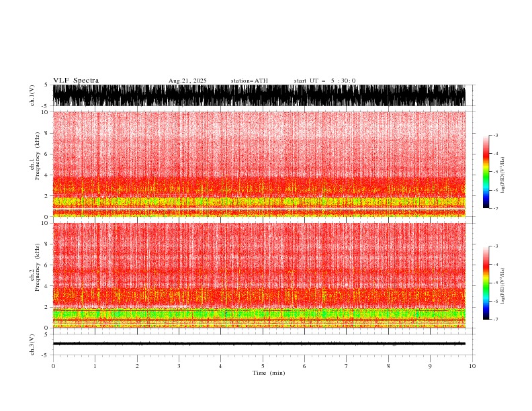Click the "-5" tick on ch.1 color bar
532x411 pixels.
(x=495, y=172)
